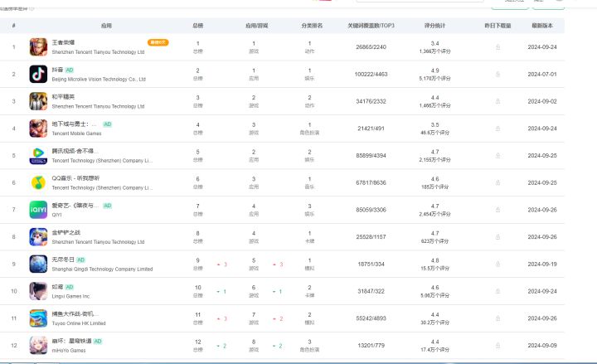Click version date '2024-09-09'
This screenshot has width=597, height=364.
point(542,345)
